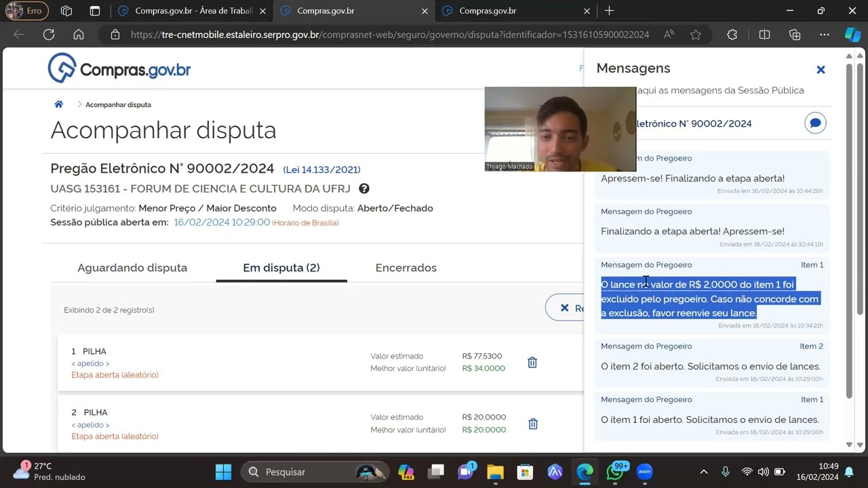Image resolution: width=868 pixels, height=488 pixels.
Task: Click the Lei 14.133/2021 link
Action: 321,169
